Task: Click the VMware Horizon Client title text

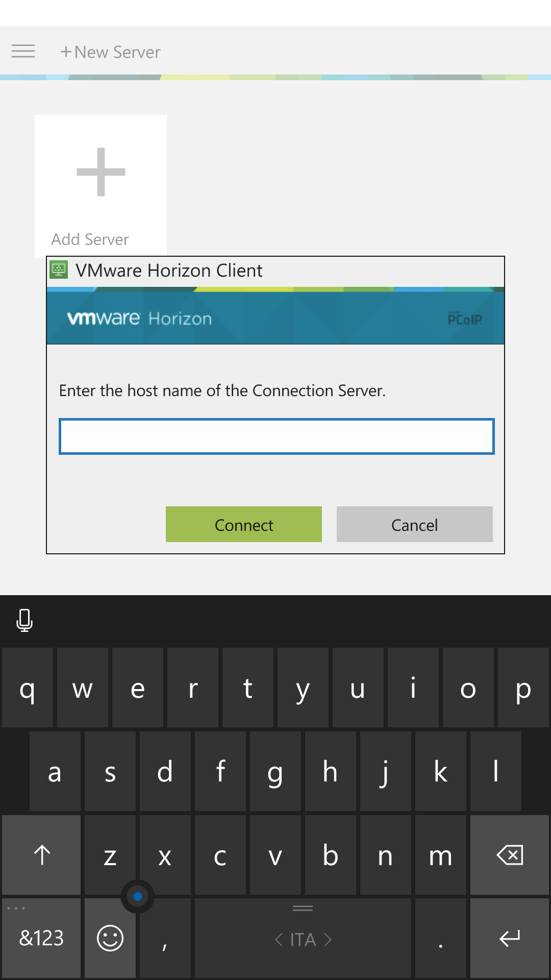Action: click(x=169, y=271)
